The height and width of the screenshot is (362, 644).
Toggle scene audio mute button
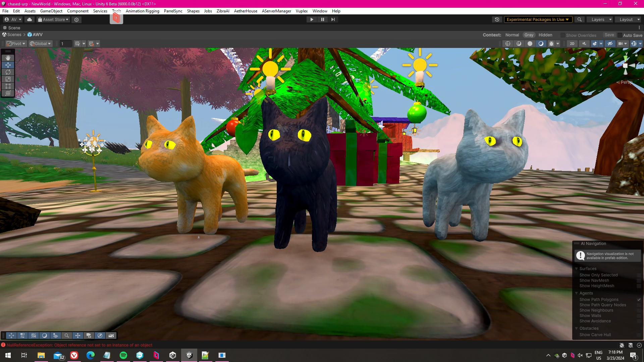(584, 44)
